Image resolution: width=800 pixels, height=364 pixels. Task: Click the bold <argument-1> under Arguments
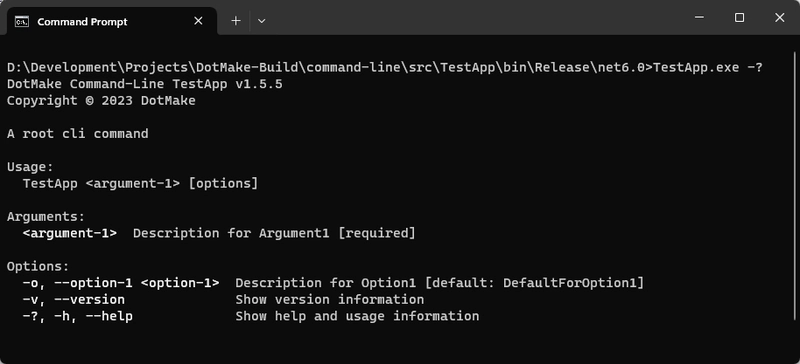(70, 233)
